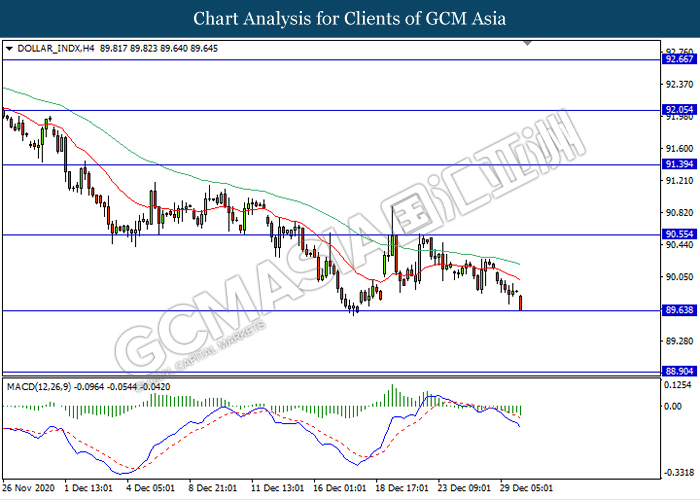Screen dimensions: 700x500
Task: Click the Chart Analysis for Clients title
Action: 350,19
